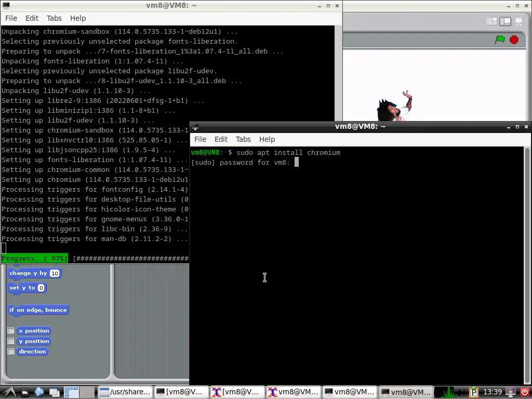The width and height of the screenshot is (532, 399).
Task: Minimize the front terminal window
Action: tap(508, 127)
